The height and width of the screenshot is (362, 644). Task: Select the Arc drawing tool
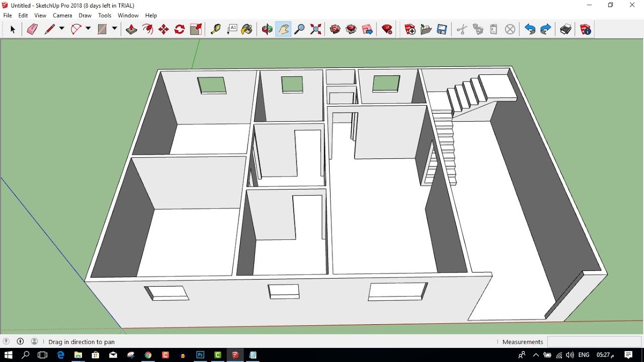coord(75,30)
